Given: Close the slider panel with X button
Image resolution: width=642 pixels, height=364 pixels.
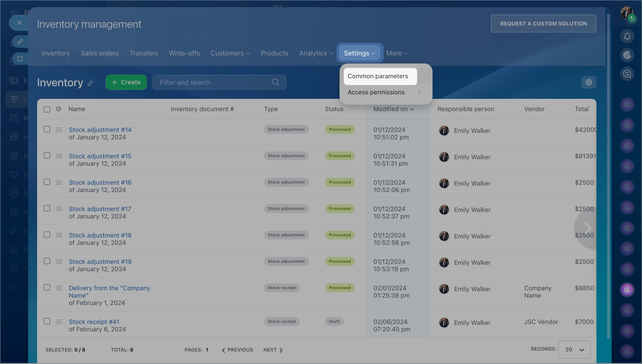Looking at the screenshot, I should 20,23.
